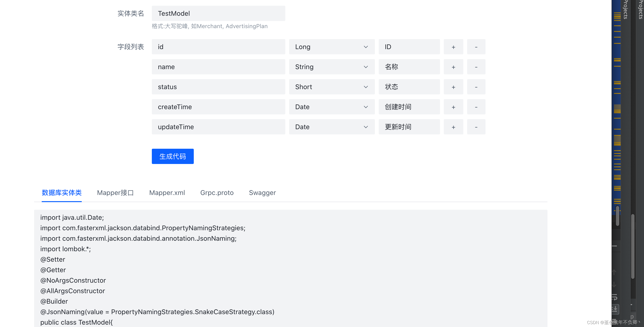Click the plus button in the id row

point(453,47)
